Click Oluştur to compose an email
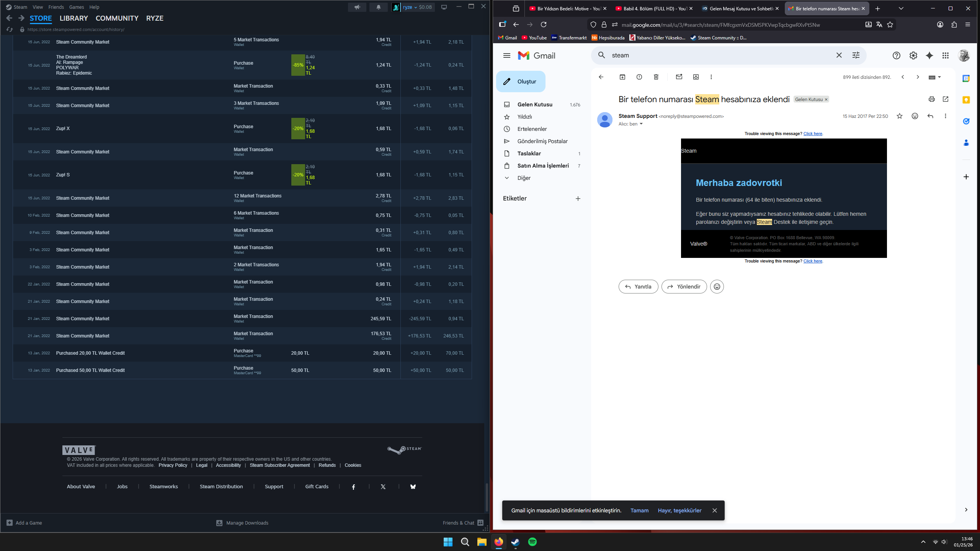The width and height of the screenshot is (980, 551). pos(521,82)
